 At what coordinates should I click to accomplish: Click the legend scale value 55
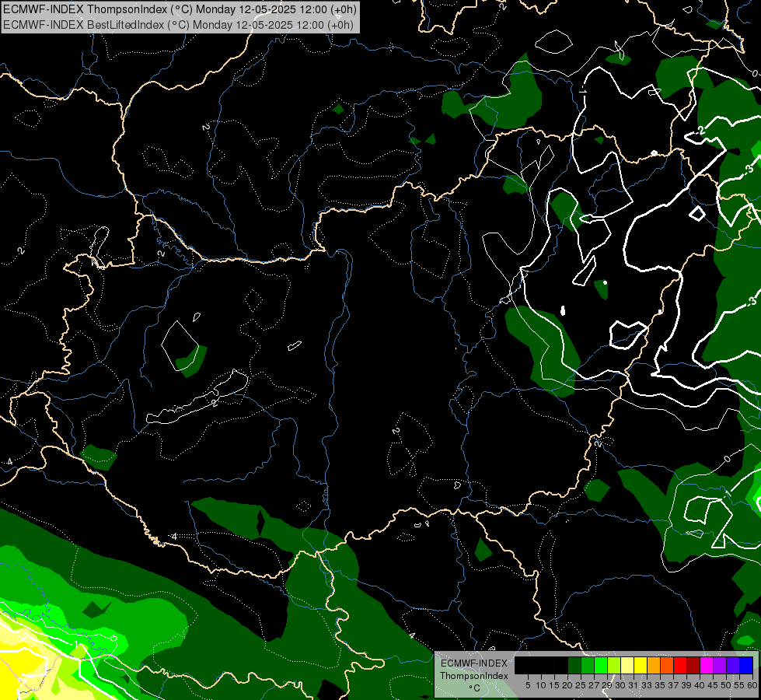pos(740,685)
